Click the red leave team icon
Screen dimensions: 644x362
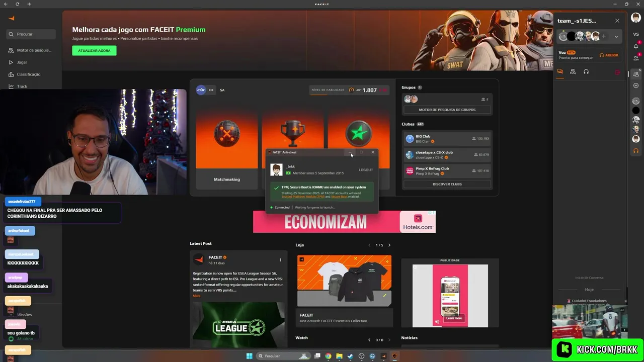click(618, 72)
